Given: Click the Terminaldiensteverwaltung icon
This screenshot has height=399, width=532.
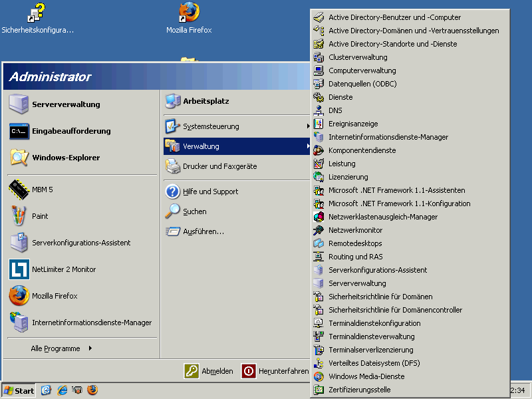Looking at the screenshot, I should click(319, 336).
